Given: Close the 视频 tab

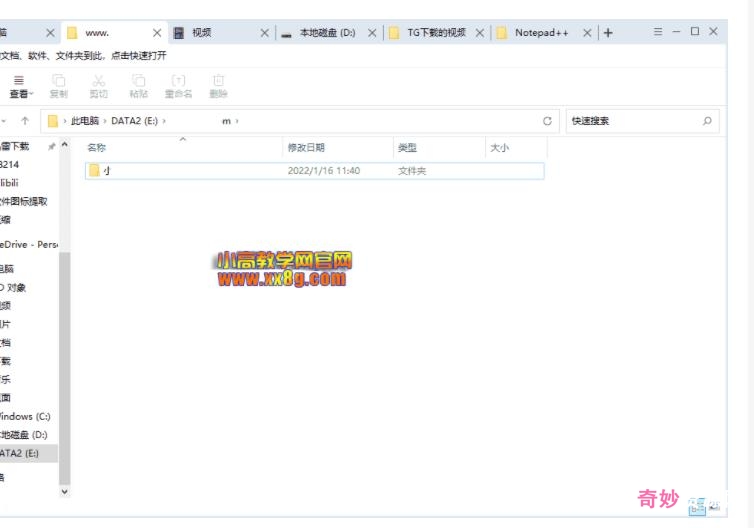Looking at the screenshot, I should click(264, 33).
